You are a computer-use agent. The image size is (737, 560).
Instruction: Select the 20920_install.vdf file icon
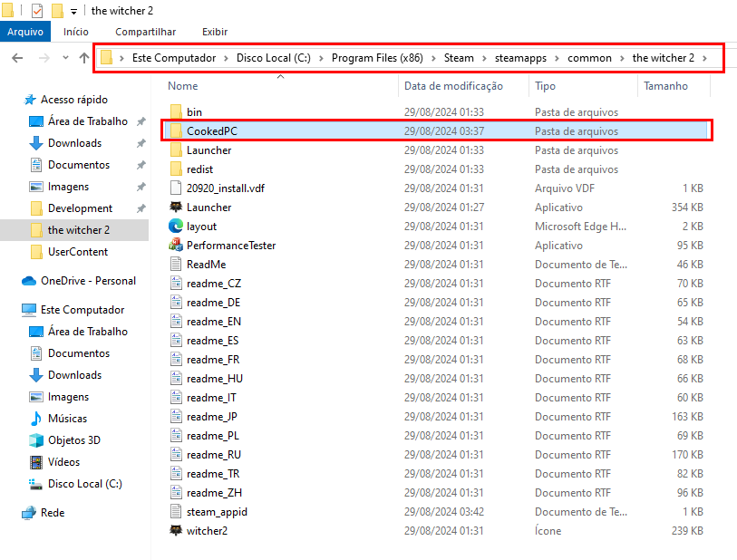[x=176, y=188]
